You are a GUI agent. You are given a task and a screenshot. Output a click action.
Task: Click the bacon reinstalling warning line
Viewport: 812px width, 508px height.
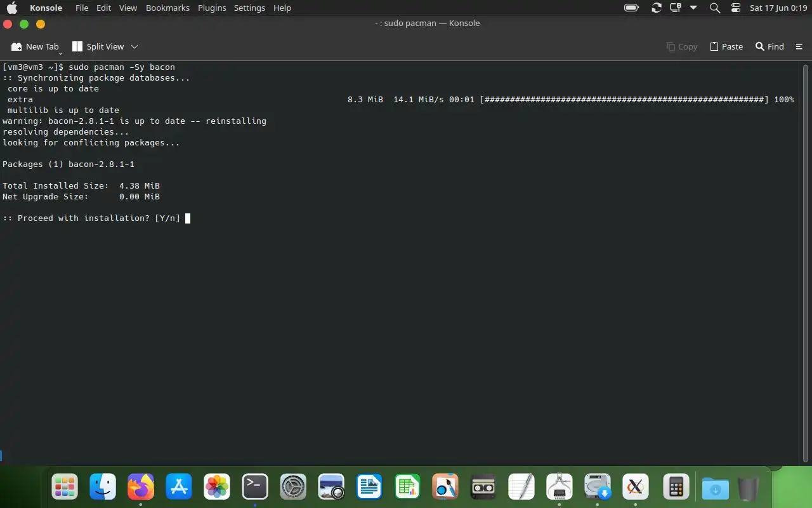coord(134,121)
